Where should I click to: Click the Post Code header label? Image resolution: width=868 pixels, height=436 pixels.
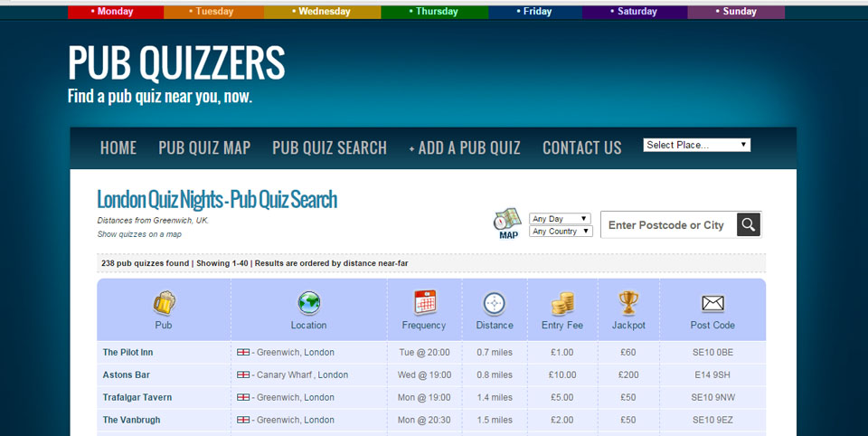712,326
